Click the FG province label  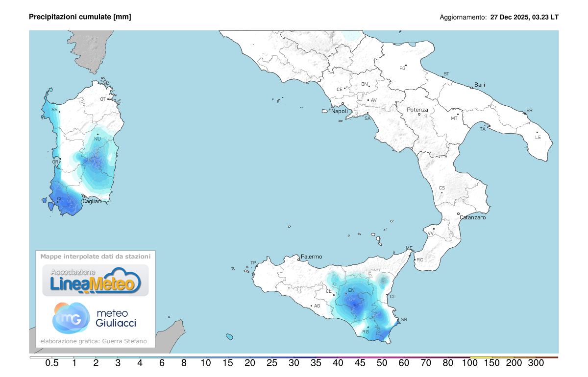[403, 68]
